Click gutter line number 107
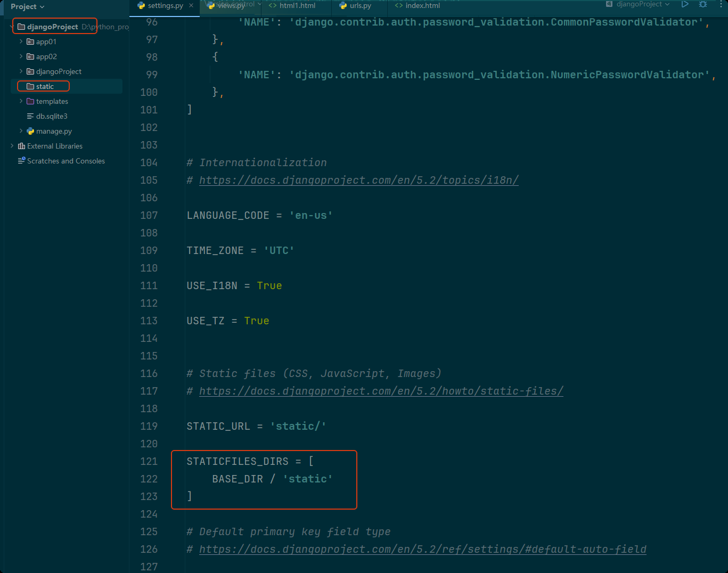 149,215
